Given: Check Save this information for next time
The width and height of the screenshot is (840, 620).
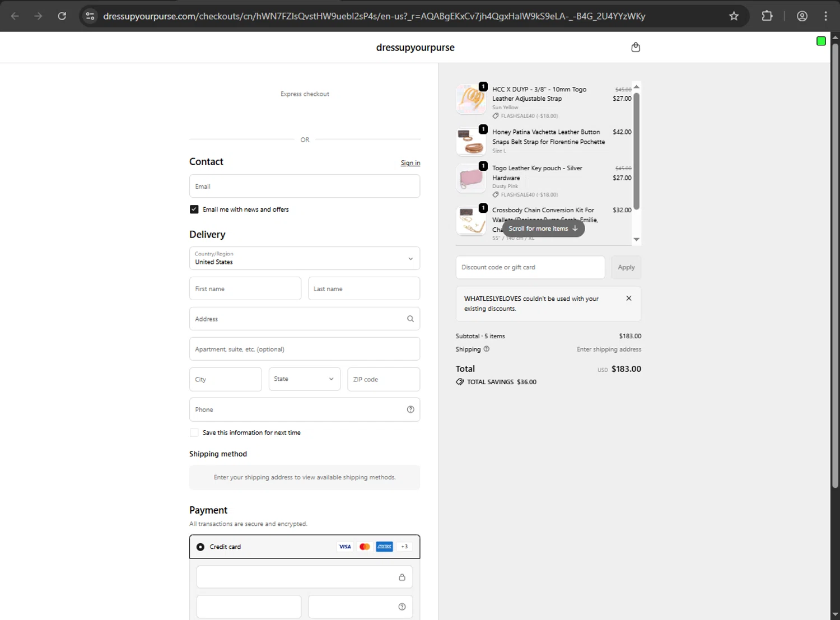Looking at the screenshot, I should tap(194, 432).
